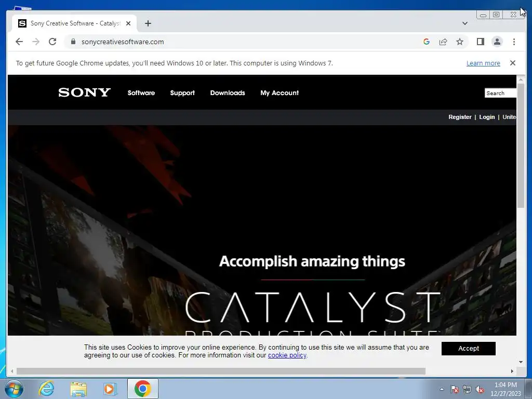Click the network tray icon
The image size is (532, 399).
point(467,390)
